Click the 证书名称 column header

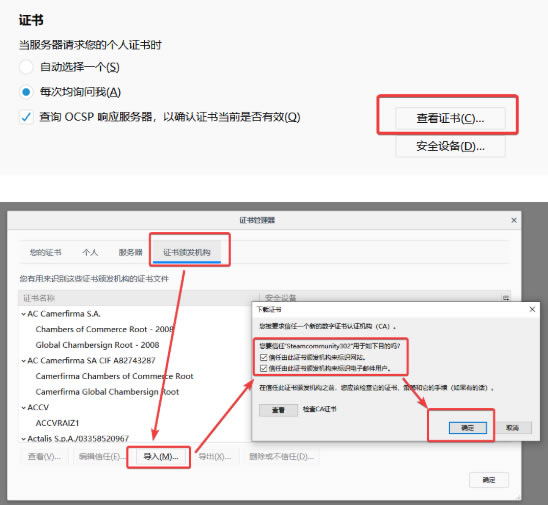pyautogui.click(x=139, y=298)
